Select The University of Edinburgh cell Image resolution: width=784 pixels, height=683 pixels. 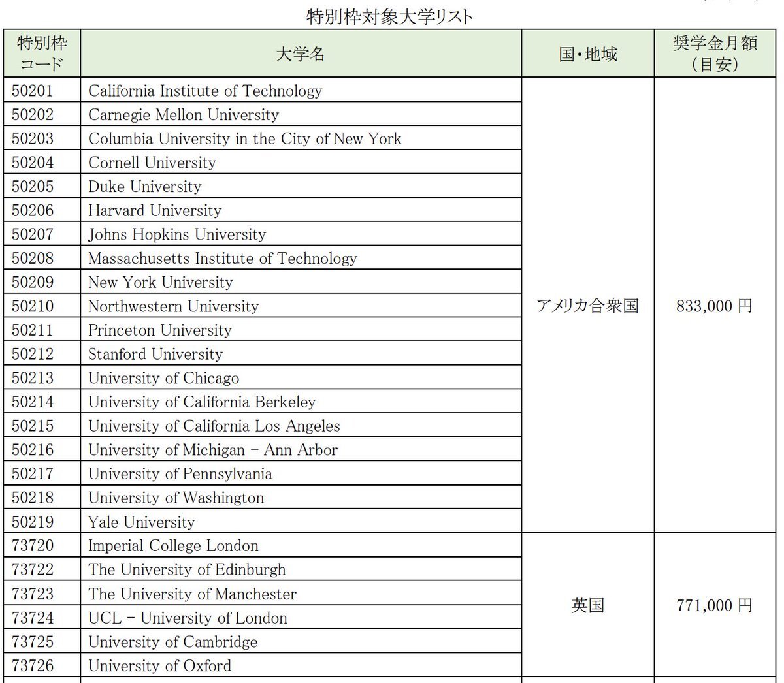(301, 569)
